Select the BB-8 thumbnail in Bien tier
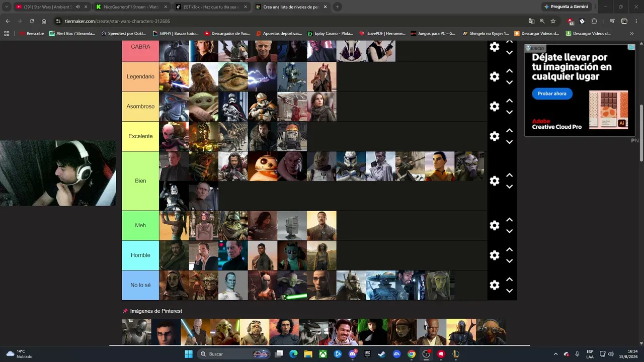 pyautogui.click(x=263, y=166)
